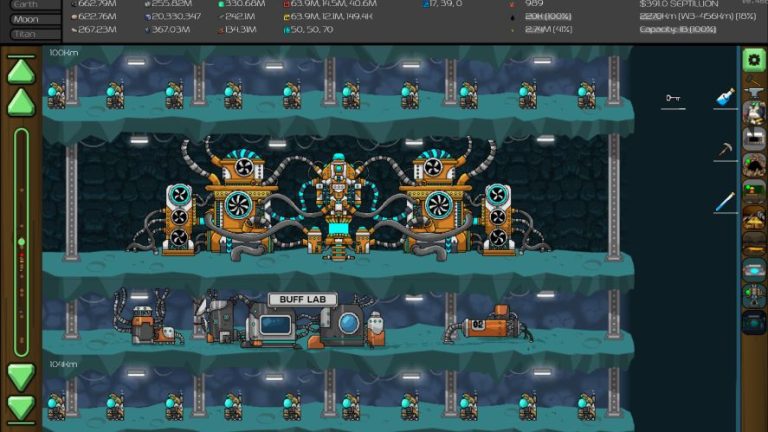Click the 367.03M resource value
768x432 pixels.
pyautogui.click(x=170, y=29)
